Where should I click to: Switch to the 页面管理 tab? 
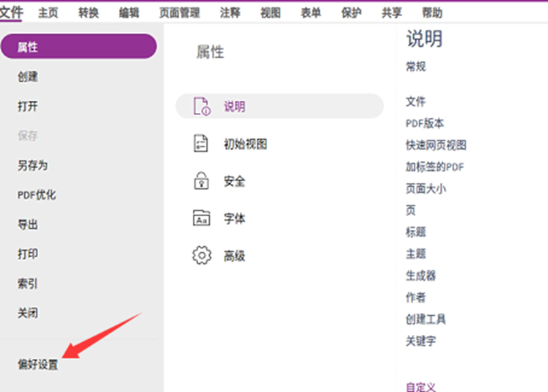point(179,12)
